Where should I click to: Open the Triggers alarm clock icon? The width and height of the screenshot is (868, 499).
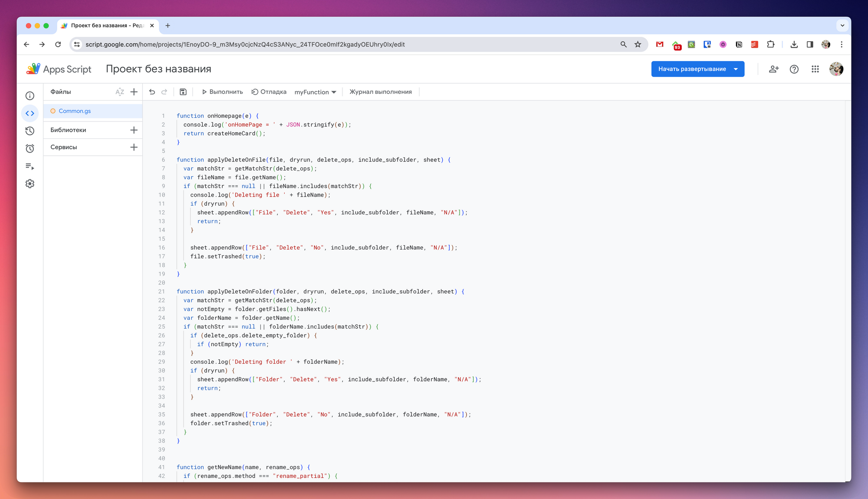(x=30, y=148)
